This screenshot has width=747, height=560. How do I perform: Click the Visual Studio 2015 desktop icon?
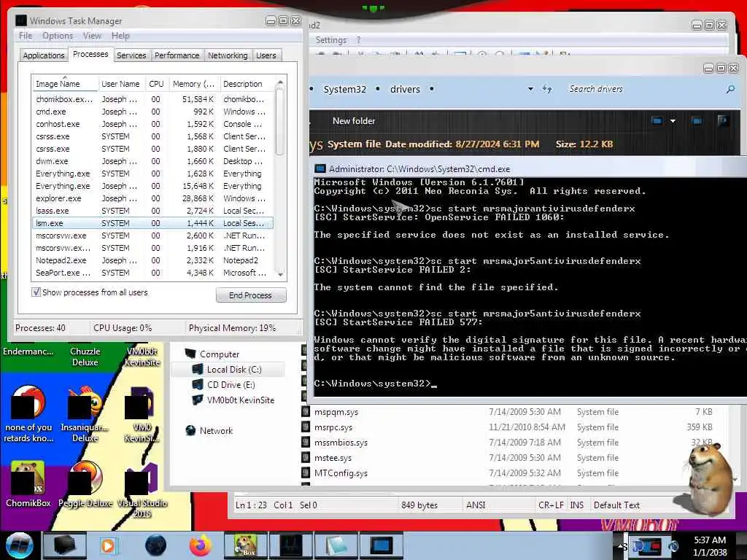(x=142, y=491)
